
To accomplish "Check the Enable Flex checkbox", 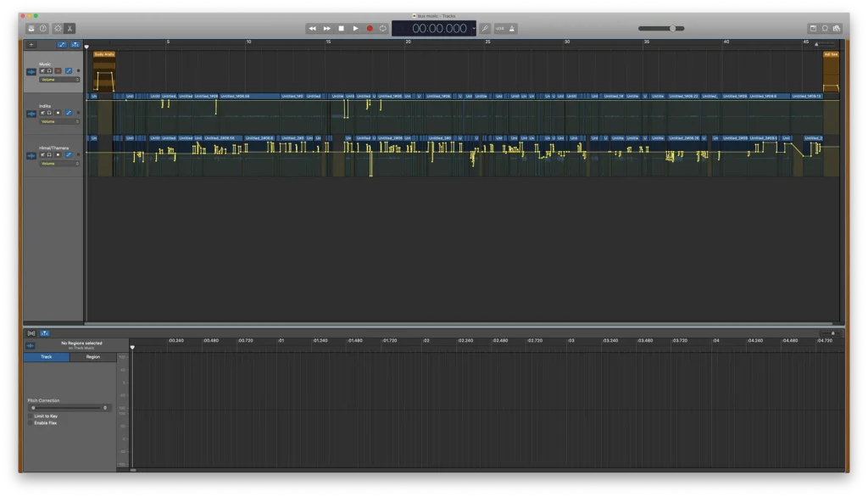I will [31, 422].
